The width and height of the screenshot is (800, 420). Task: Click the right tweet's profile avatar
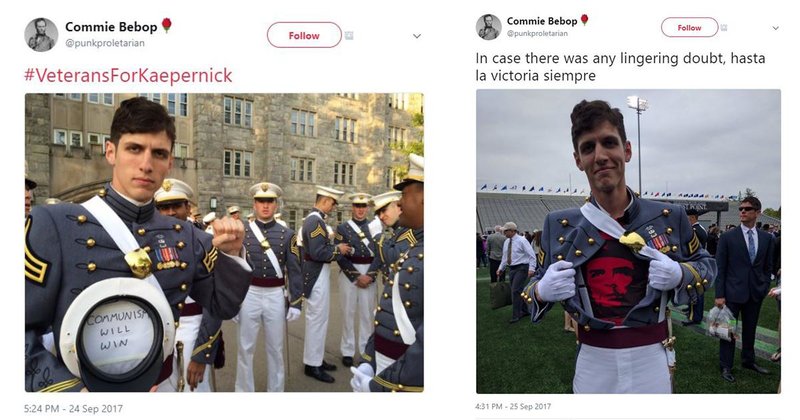coord(488,27)
